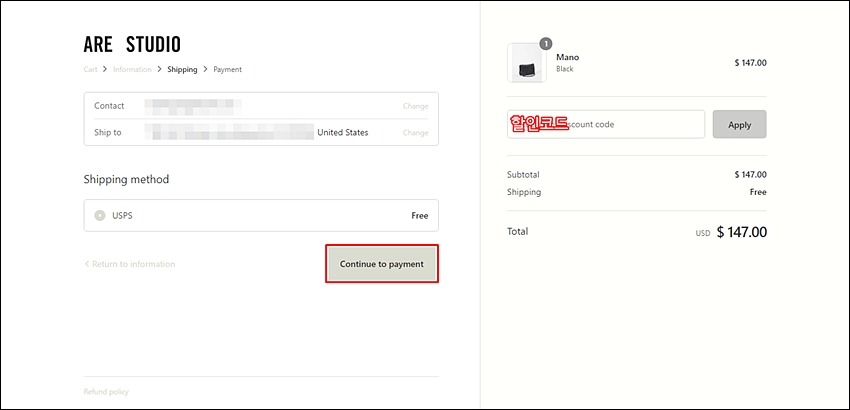Apply the discount code
The height and width of the screenshot is (410, 850).
[739, 124]
